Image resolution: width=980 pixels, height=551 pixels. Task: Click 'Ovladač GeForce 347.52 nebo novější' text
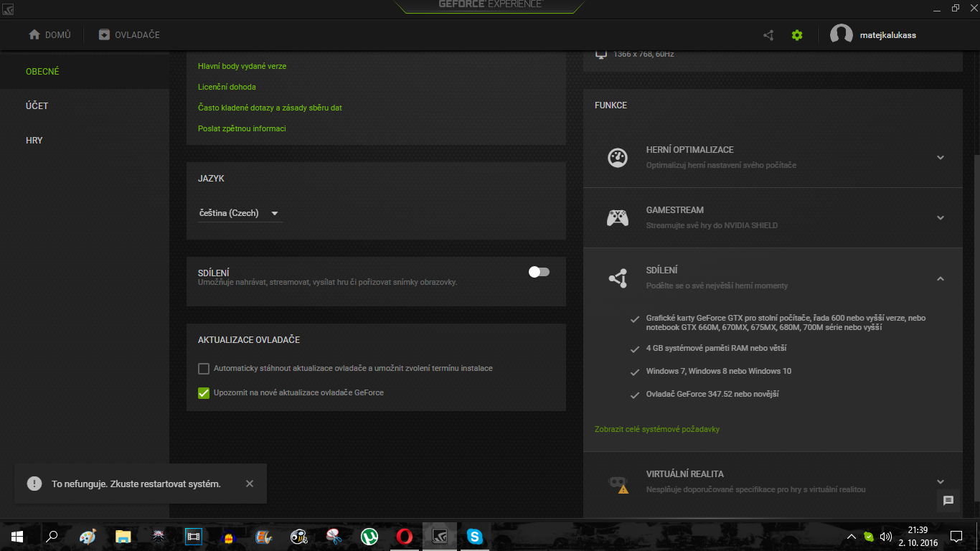point(712,394)
